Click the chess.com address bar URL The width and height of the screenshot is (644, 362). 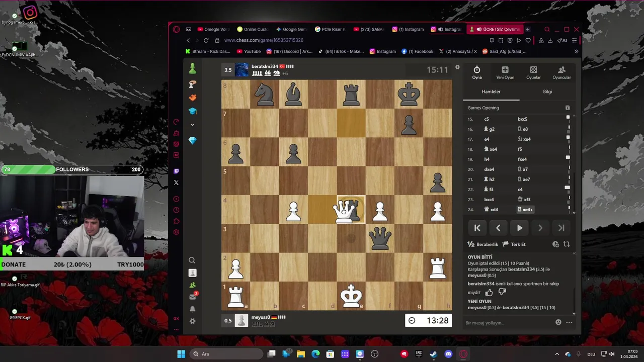point(264,40)
